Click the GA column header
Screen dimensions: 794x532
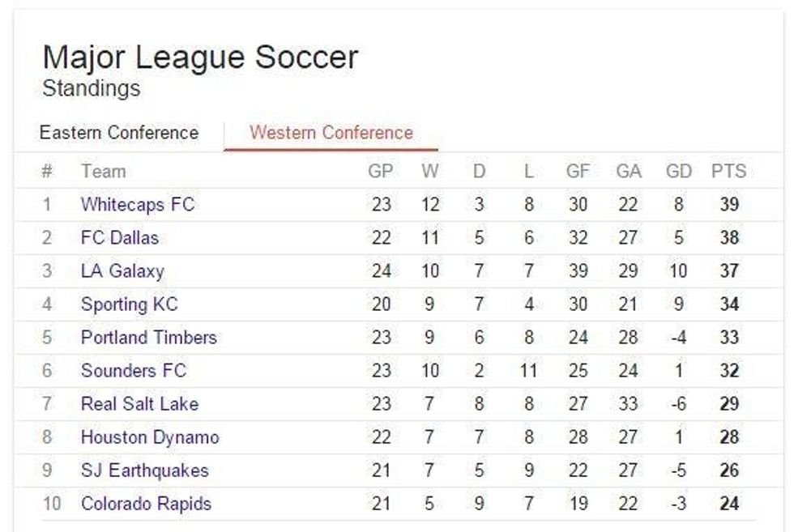(629, 172)
